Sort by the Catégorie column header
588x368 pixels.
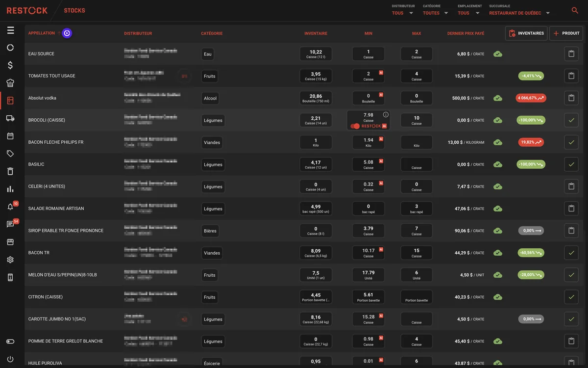[212, 33]
